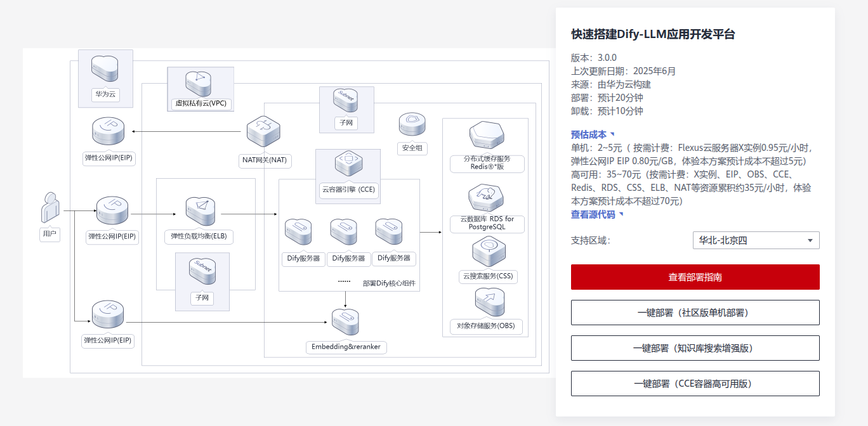Image resolution: width=868 pixels, height=426 pixels.
Task: Click the 弹性负载均衡(ELB) icon
Action: [x=201, y=211]
